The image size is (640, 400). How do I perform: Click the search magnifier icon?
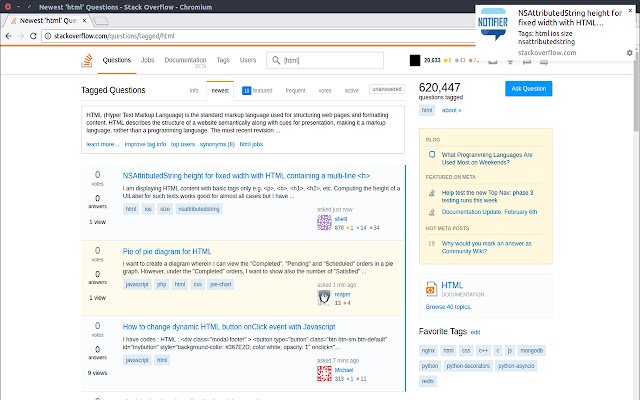(276, 60)
